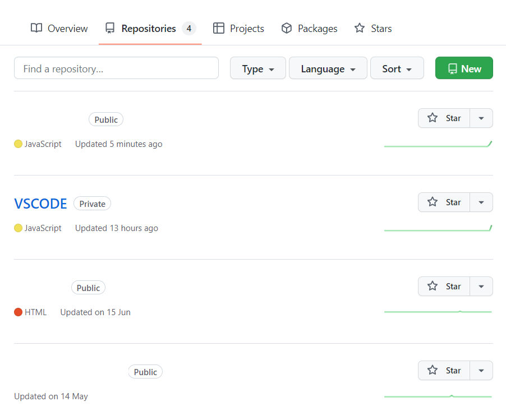Click 'Updated on 15 Jun' text
The height and width of the screenshot is (420, 506).
click(x=95, y=312)
